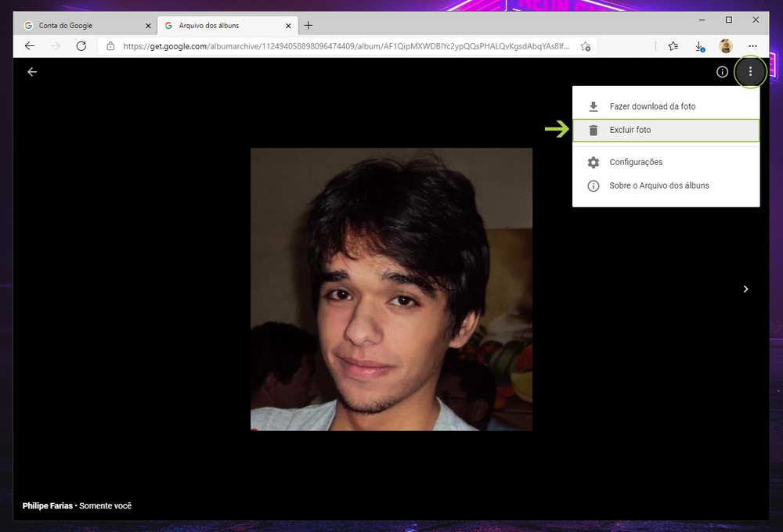Open the browser downloads icon

click(700, 46)
